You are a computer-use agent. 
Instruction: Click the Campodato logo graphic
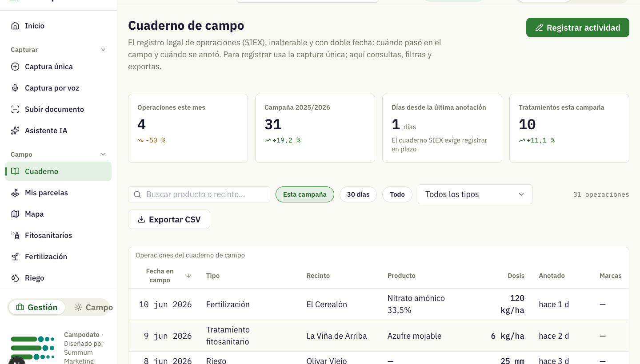pyautogui.click(x=32, y=348)
